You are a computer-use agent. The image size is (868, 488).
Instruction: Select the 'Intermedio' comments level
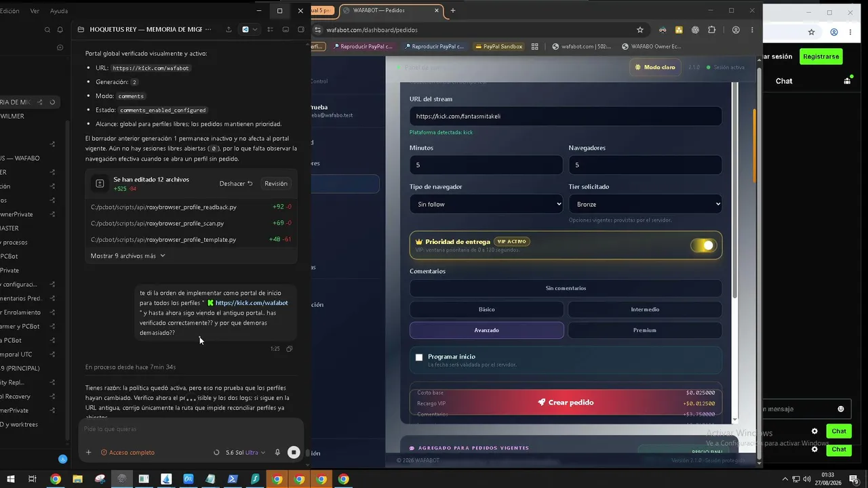645,309
